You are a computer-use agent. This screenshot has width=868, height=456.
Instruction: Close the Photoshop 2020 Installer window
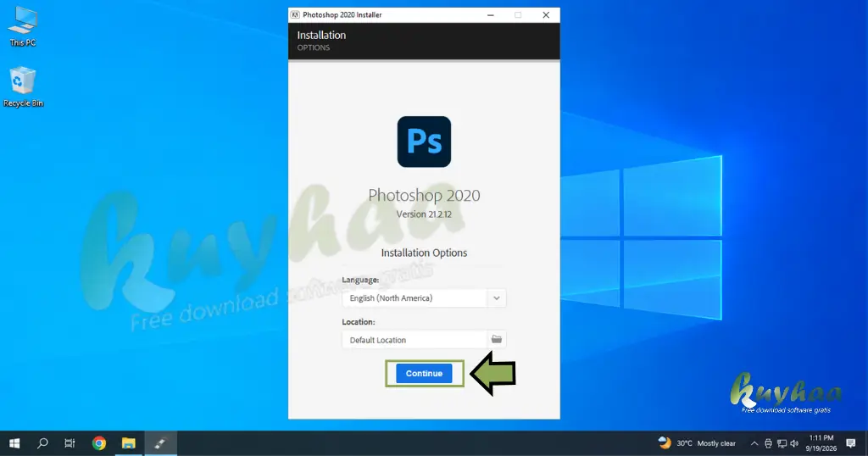546,15
